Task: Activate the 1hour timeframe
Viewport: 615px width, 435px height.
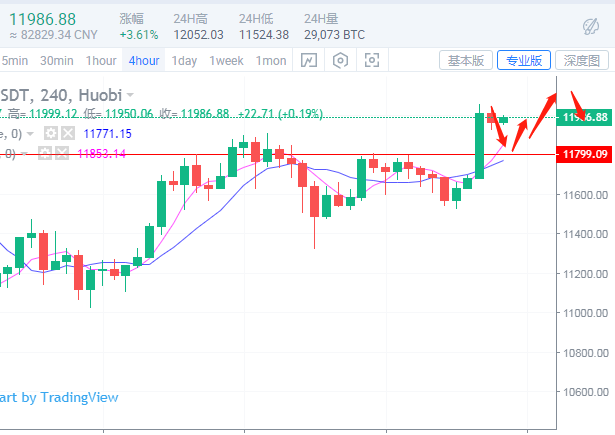Action: [101, 61]
